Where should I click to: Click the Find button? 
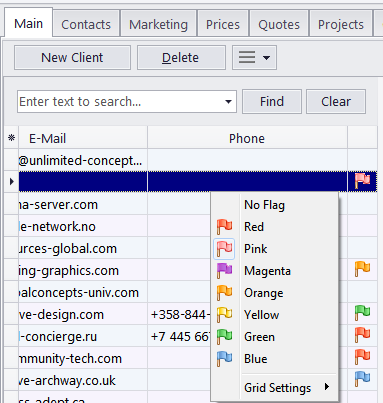tap(272, 101)
